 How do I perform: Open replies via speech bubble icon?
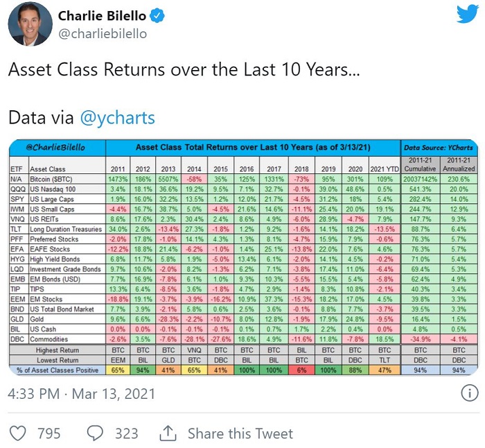96,433
